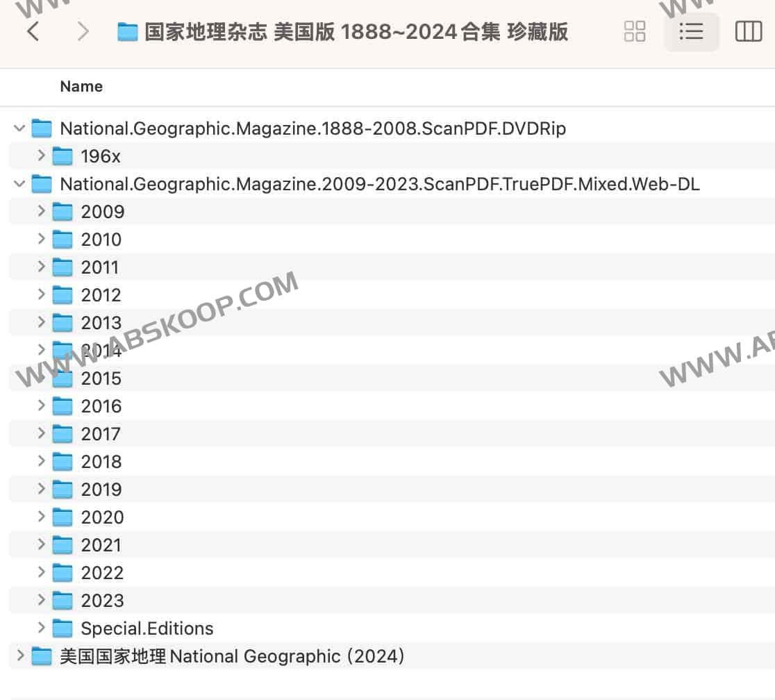Viewport: 775px width, 700px height.
Task: Switch to list view mode
Action: (x=691, y=31)
